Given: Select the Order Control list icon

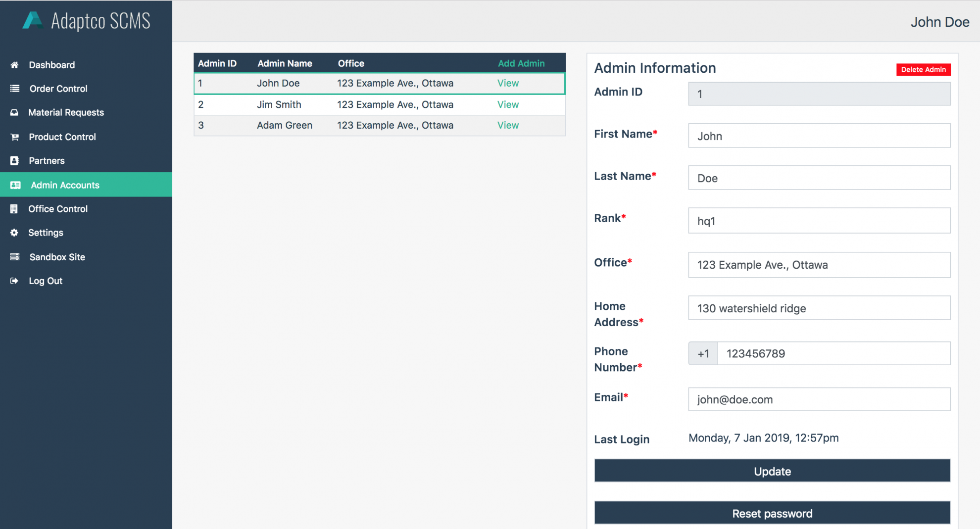Looking at the screenshot, I should click(x=14, y=89).
